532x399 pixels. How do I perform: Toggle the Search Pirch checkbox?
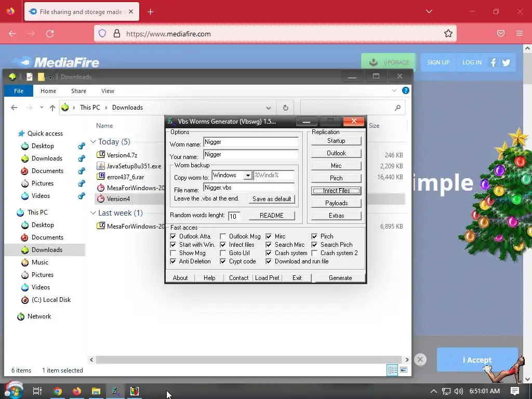click(314, 245)
